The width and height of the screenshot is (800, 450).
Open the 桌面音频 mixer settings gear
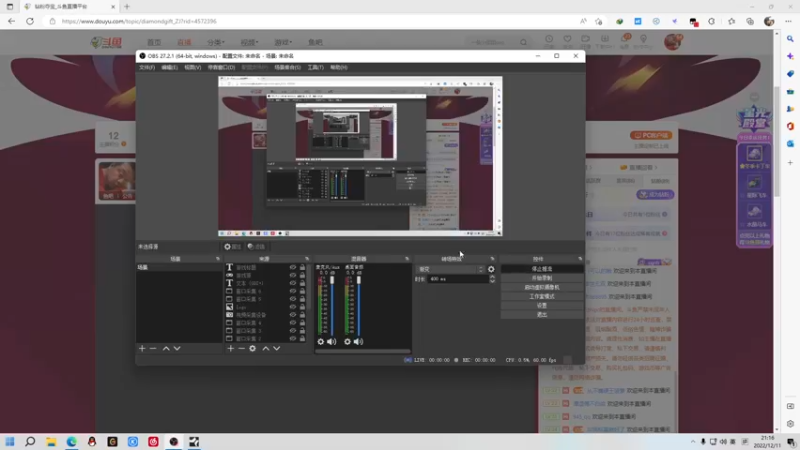pos(347,341)
